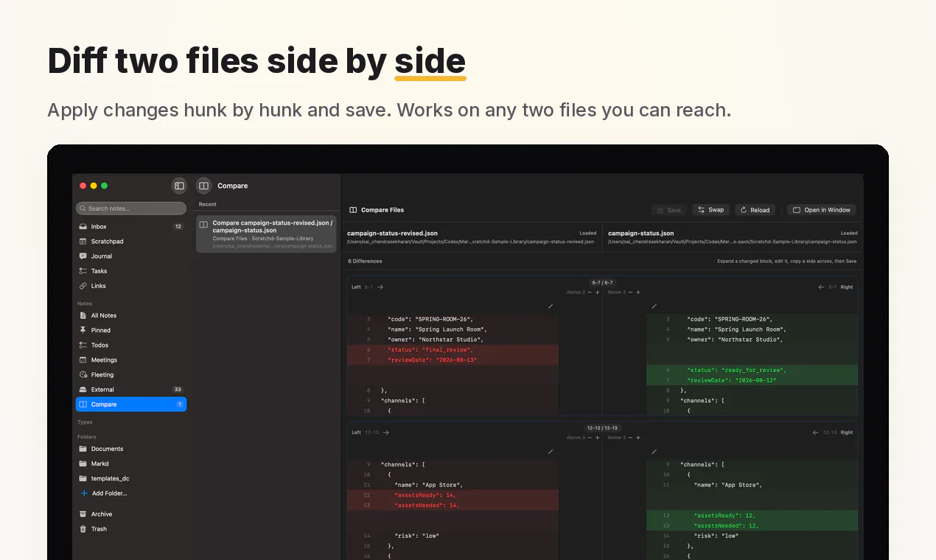This screenshot has width=936, height=560.
Task: Decrease Above context lines in hunk 6-7
Action: point(590,293)
